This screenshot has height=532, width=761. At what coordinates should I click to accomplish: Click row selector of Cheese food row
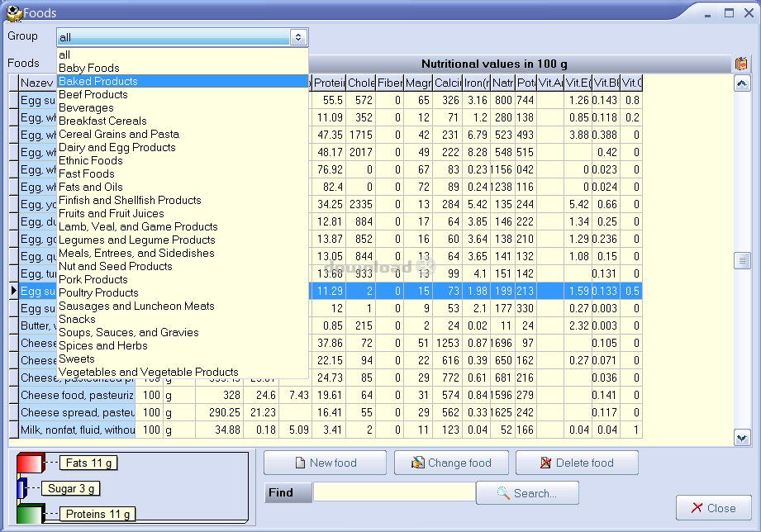[13, 395]
